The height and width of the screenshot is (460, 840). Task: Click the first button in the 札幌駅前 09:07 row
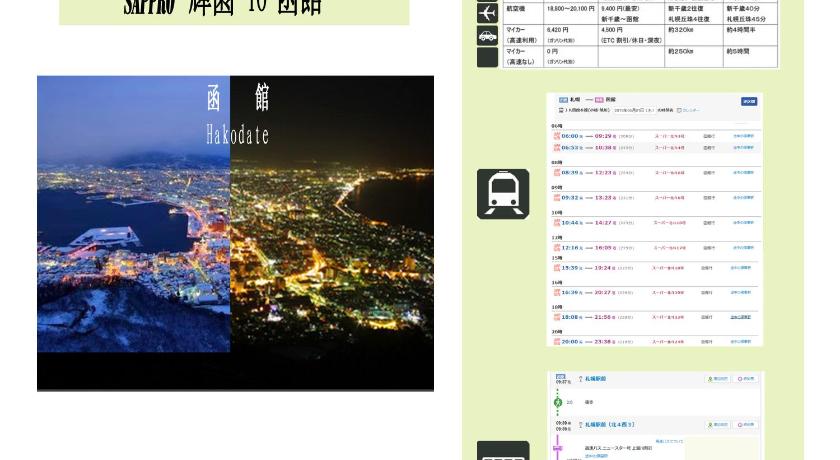click(x=717, y=379)
